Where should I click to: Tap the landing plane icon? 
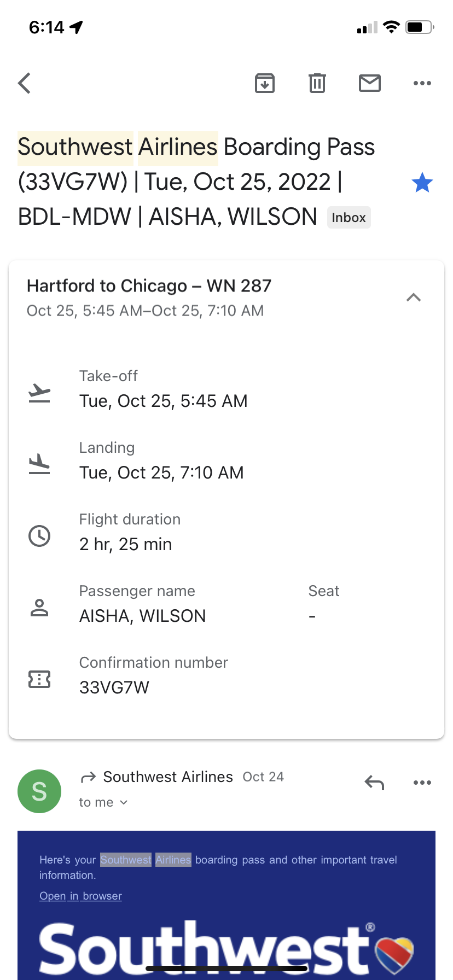coord(39,464)
